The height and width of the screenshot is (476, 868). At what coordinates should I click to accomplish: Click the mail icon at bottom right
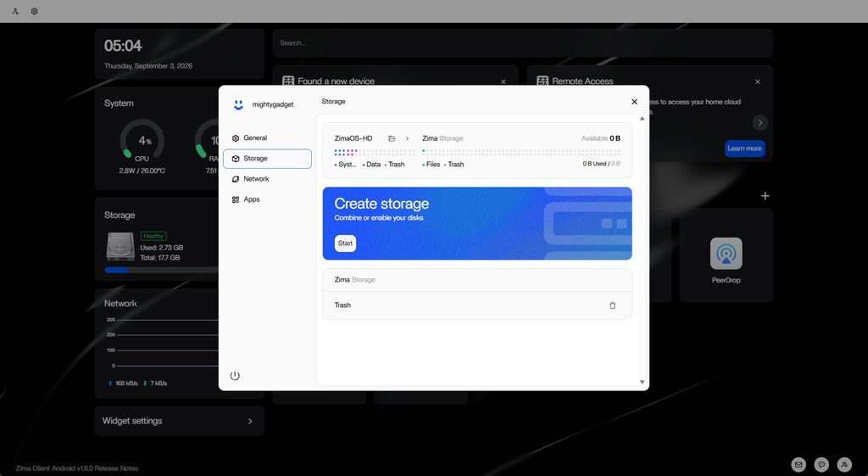click(x=798, y=464)
